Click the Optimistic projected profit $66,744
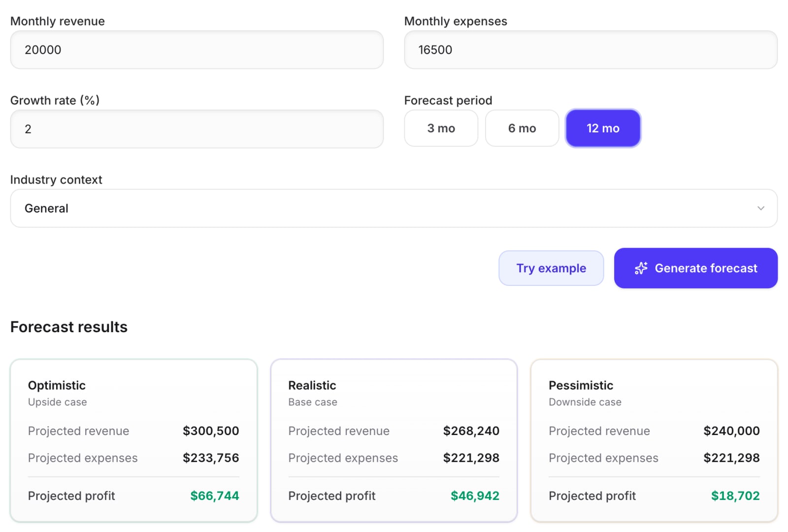The width and height of the screenshot is (788, 532). pyautogui.click(x=215, y=496)
